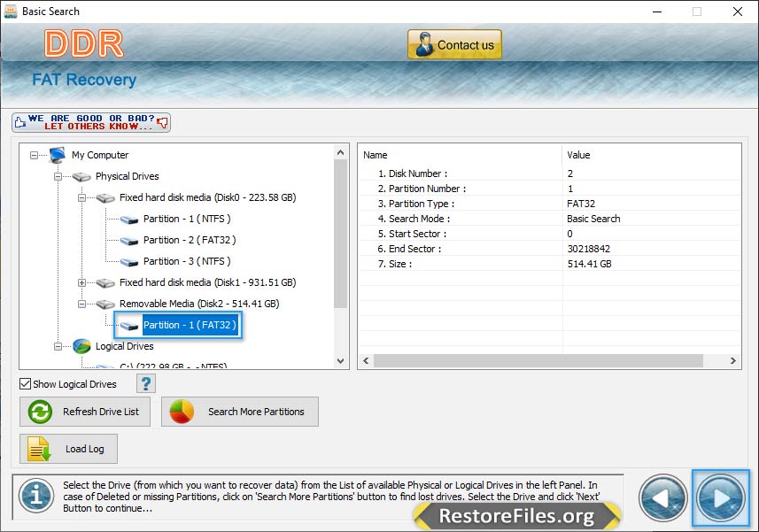Image resolution: width=759 pixels, height=532 pixels.
Task: Uncheck Show Logical Drives checkbox
Action: pyautogui.click(x=25, y=384)
